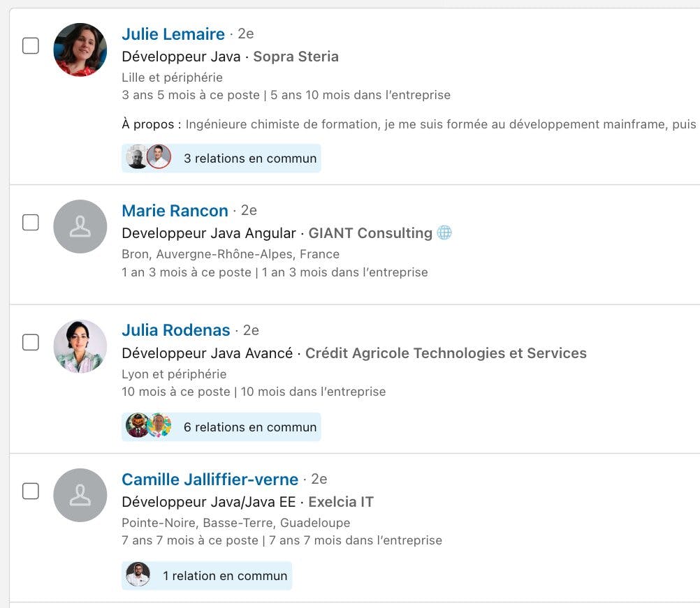Screen dimensions: 700x608
Task: Click mutual connection avatars under Julie Lemaire
Action: coord(148,158)
